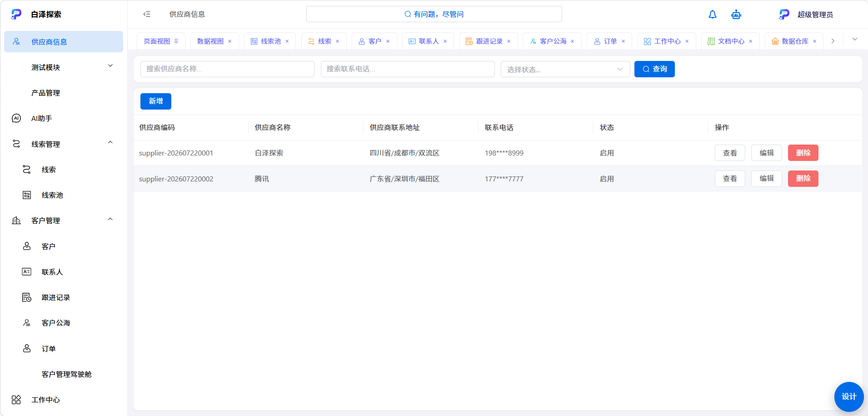Focus the 有问题，尽管问 search box
This screenshot has height=416, width=868.
(x=434, y=14)
